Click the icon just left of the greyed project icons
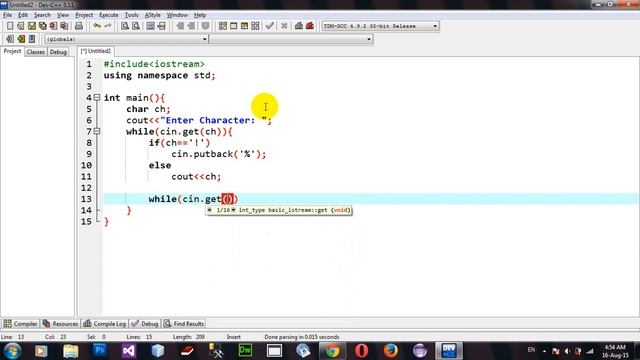The height and width of the screenshot is (360, 640). [162, 26]
